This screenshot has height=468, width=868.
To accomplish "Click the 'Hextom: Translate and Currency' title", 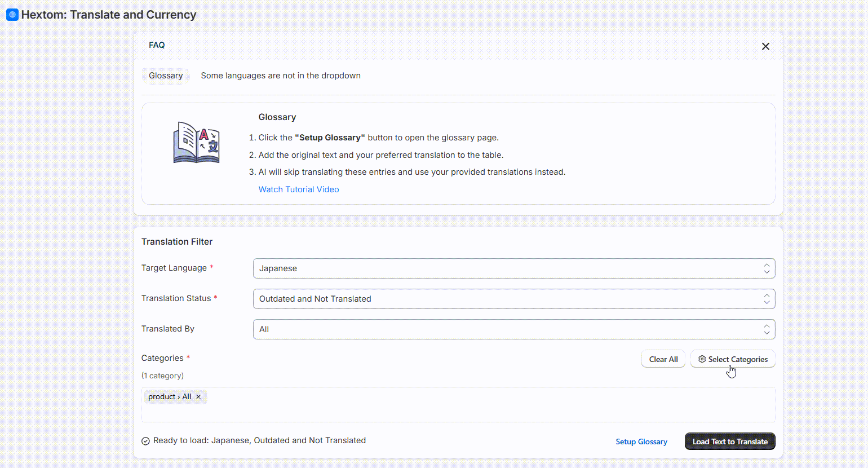I will (109, 15).
